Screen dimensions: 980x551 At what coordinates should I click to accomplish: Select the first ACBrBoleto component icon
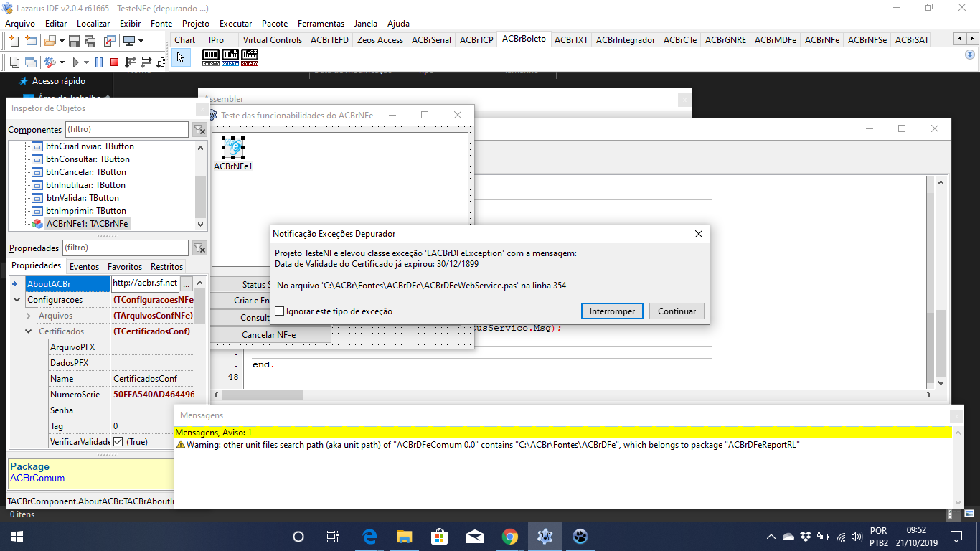tap(211, 58)
